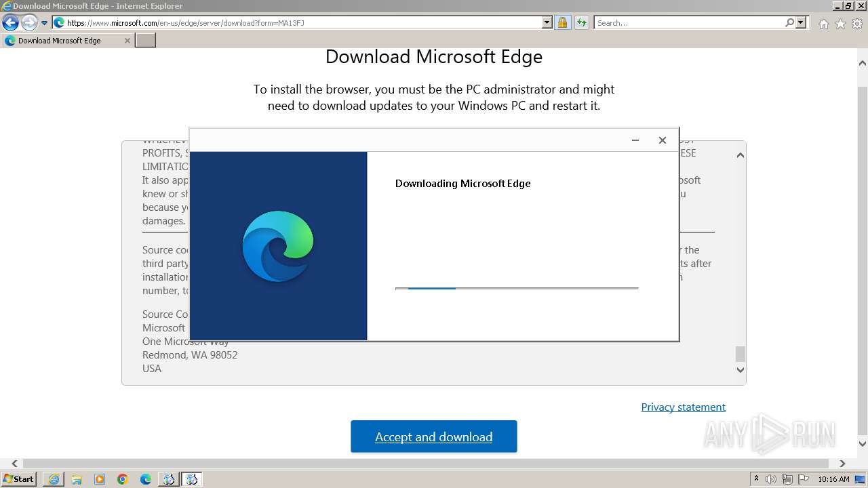Launch Windows Media Player from taskbar
Screen dimensions: 868x488
[100, 479]
